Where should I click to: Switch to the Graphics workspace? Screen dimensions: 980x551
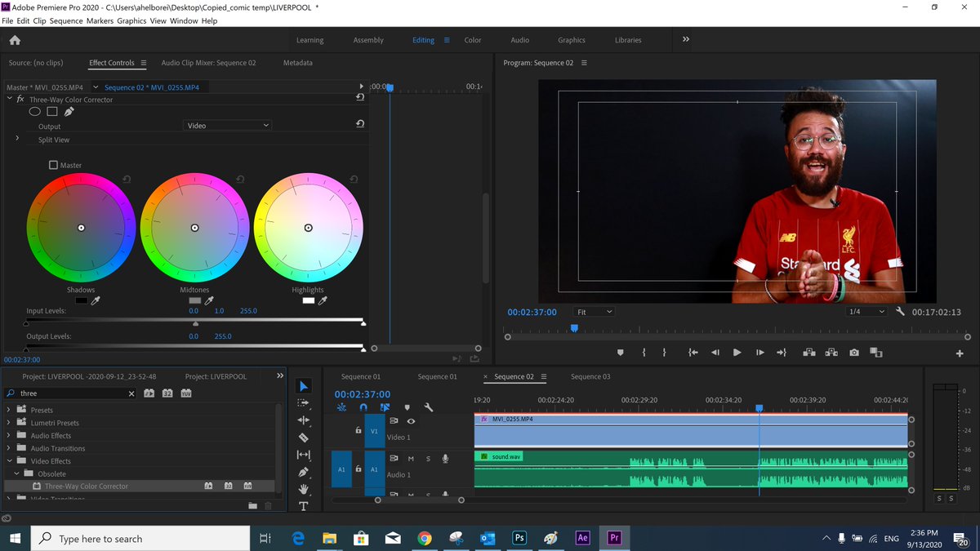click(572, 40)
